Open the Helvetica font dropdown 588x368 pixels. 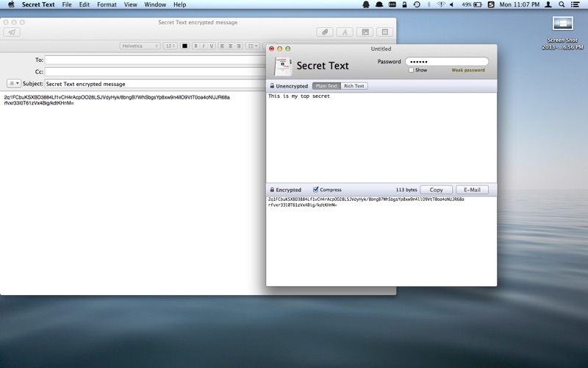(x=140, y=46)
